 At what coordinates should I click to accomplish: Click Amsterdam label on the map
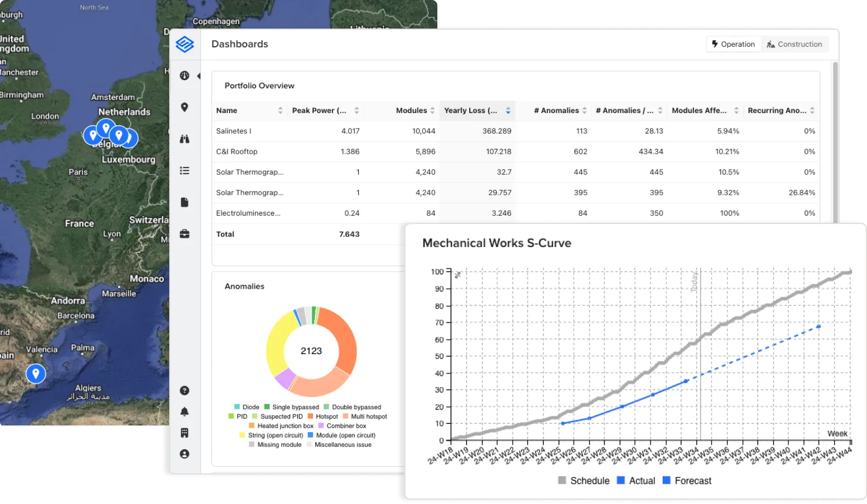[x=113, y=97]
